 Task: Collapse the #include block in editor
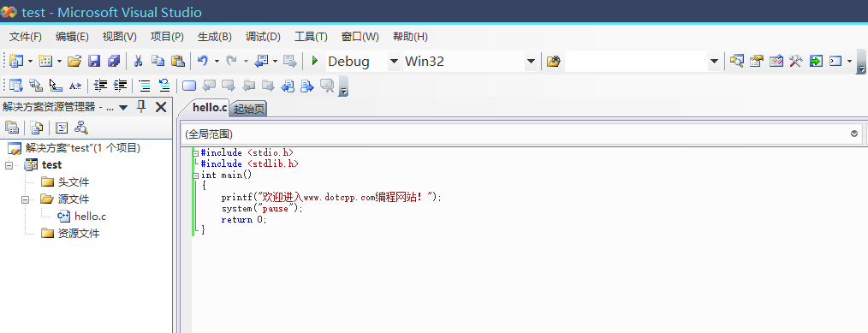pos(195,153)
